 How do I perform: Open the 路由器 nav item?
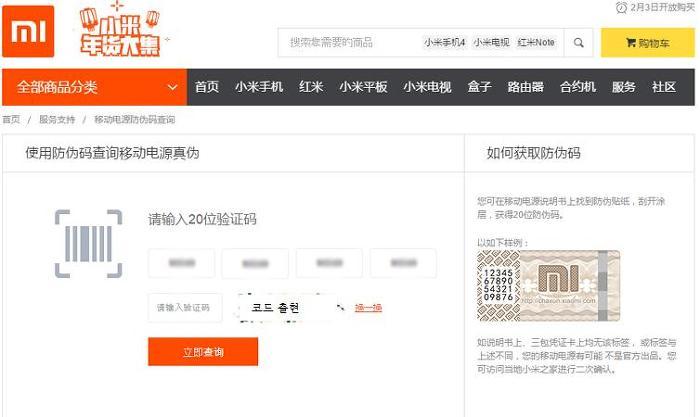pyautogui.click(x=525, y=87)
